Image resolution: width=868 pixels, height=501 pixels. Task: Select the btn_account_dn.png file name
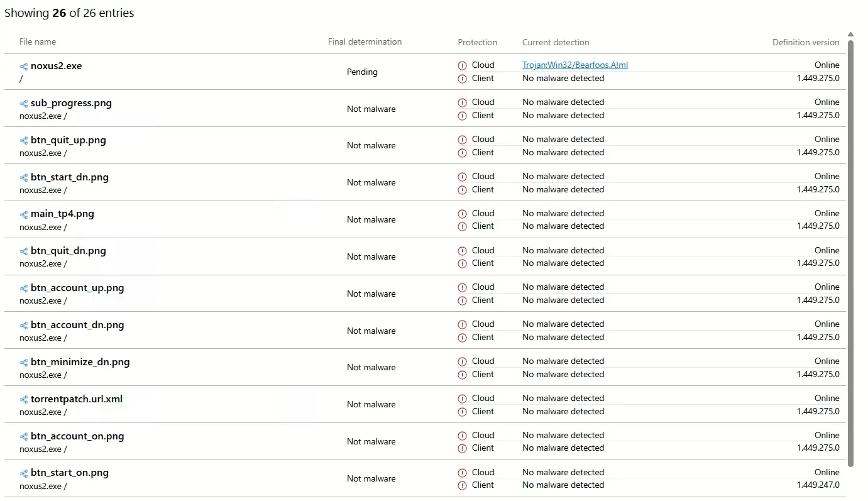coord(77,325)
